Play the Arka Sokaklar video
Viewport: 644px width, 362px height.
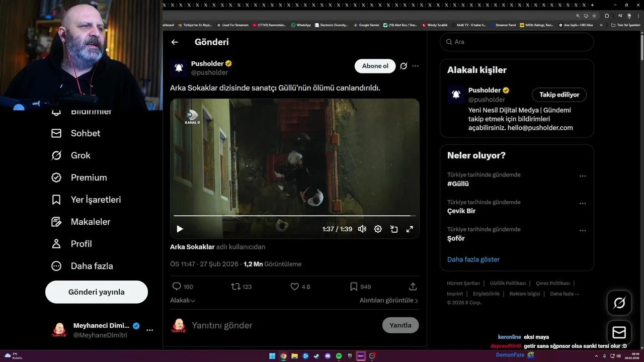[180, 229]
